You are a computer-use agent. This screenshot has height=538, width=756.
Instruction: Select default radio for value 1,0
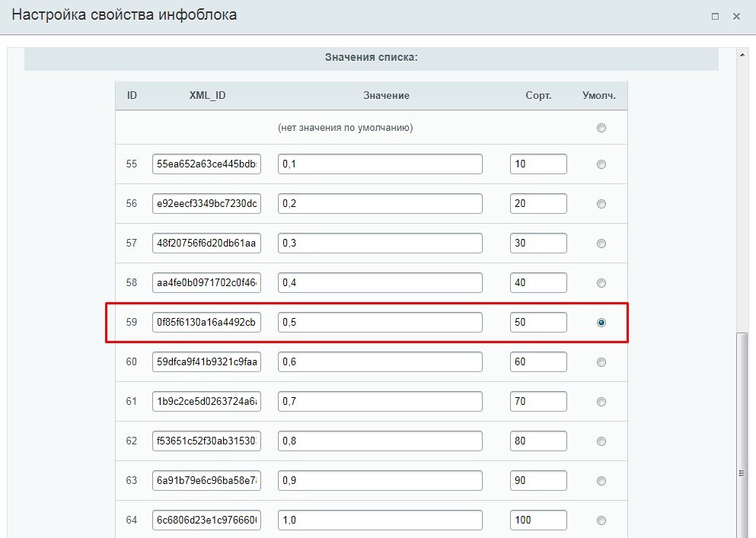(x=601, y=520)
